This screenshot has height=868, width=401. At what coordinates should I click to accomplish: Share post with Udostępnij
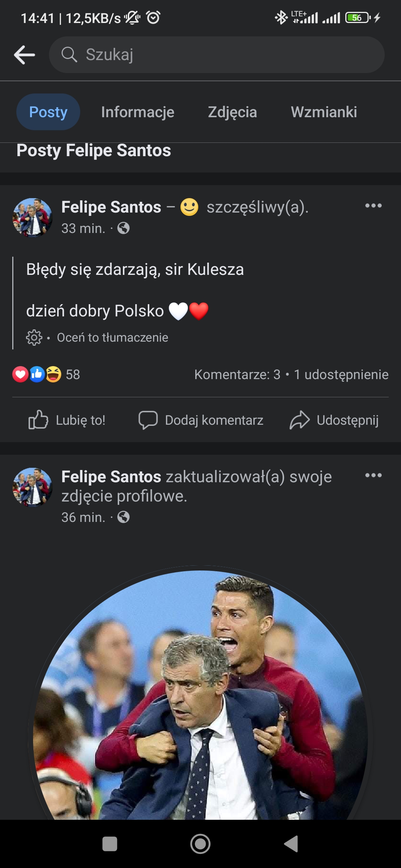click(334, 420)
